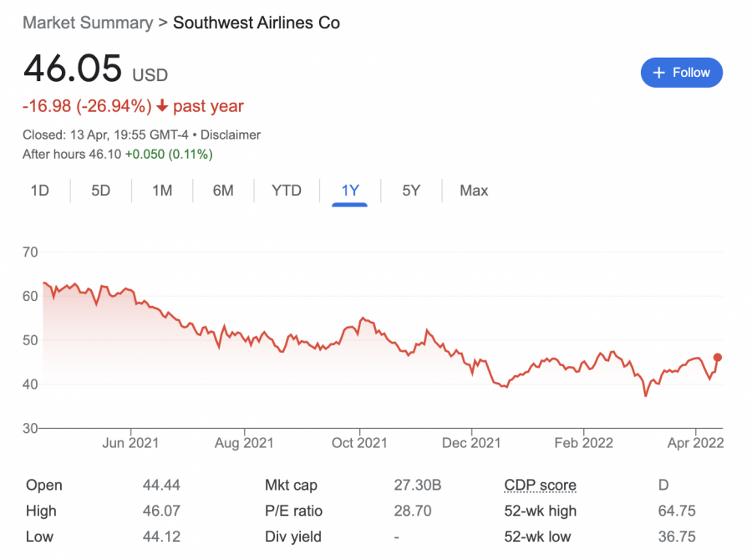Image resolution: width=752 pixels, height=560 pixels.
Task: Open the 5Y chart view
Action: point(411,191)
